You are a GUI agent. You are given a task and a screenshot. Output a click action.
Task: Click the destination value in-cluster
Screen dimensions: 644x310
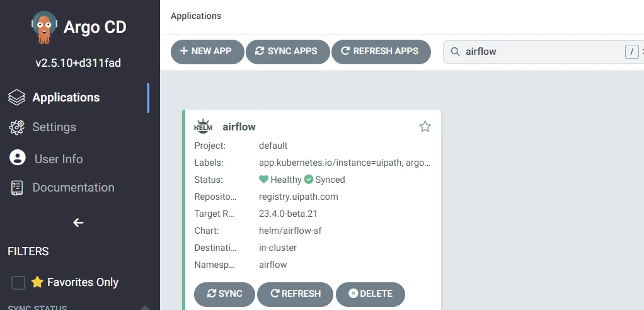tap(278, 248)
